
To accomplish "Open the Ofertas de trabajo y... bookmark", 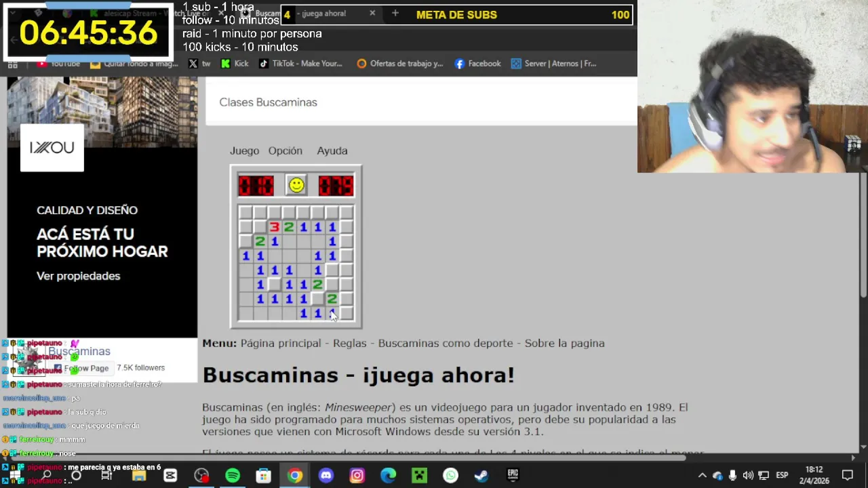I will pyautogui.click(x=399, y=64).
